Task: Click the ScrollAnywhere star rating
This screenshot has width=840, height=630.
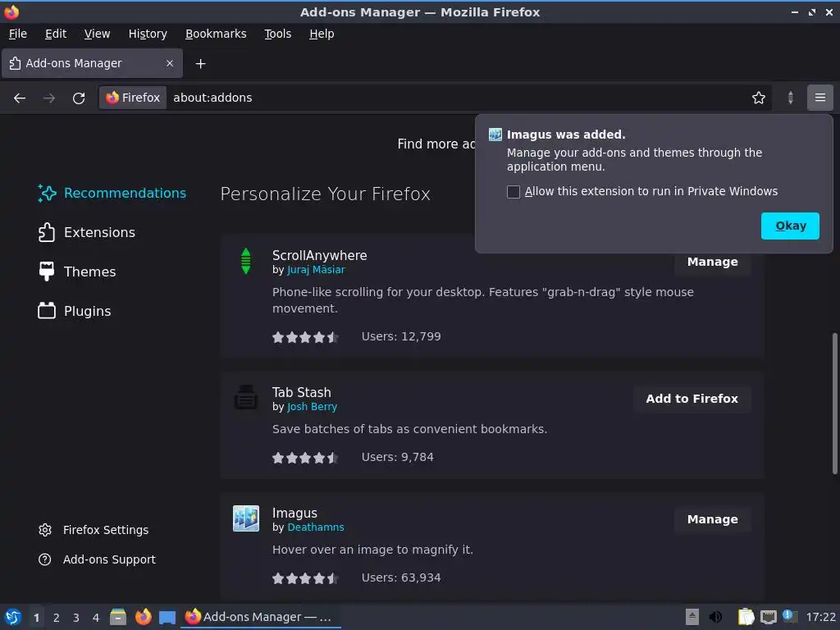Action: (x=305, y=337)
